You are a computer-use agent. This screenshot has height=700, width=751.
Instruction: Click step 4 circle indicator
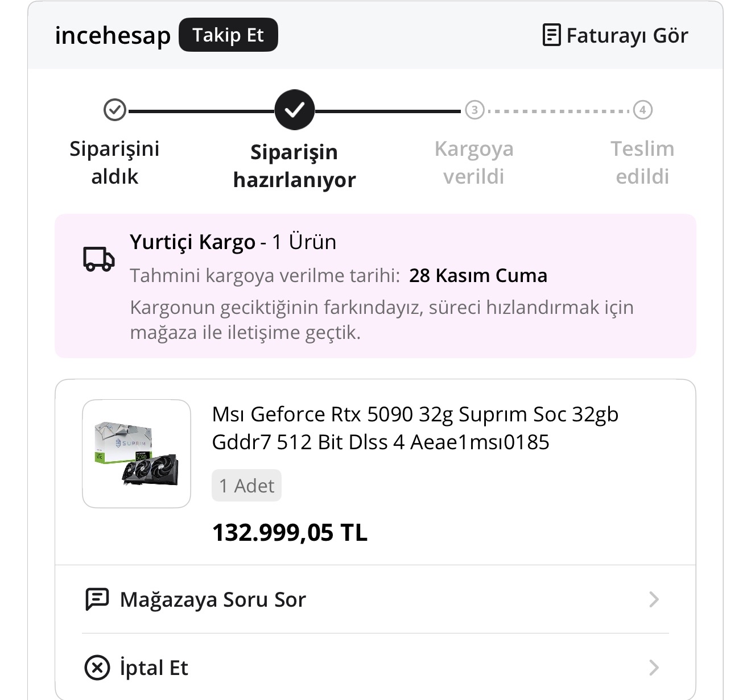pos(642,110)
